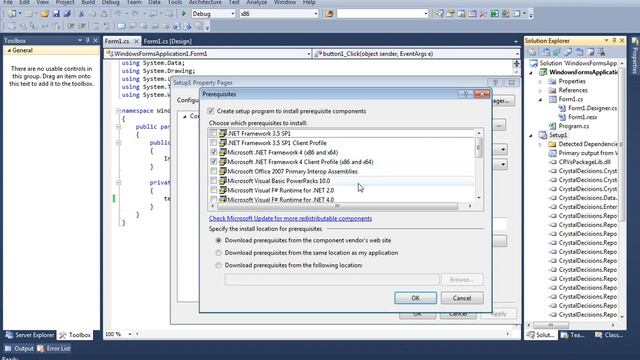The height and width of the screenshot is (360, 640).
Task: Click the help question-mark button in Prerequisites
Action: 466,94
